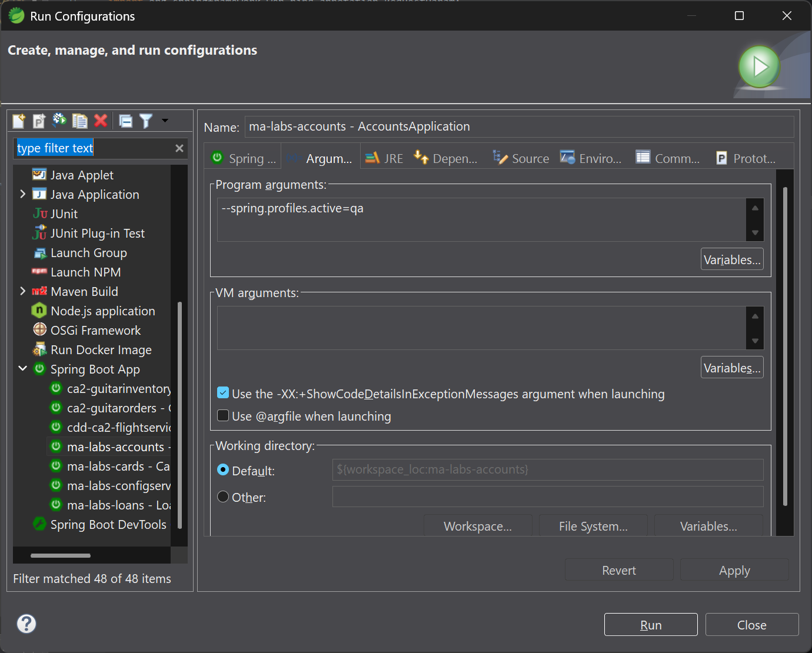
Task: Delete the selected launch configuration (red X)
Action: (x=101, y=121)
